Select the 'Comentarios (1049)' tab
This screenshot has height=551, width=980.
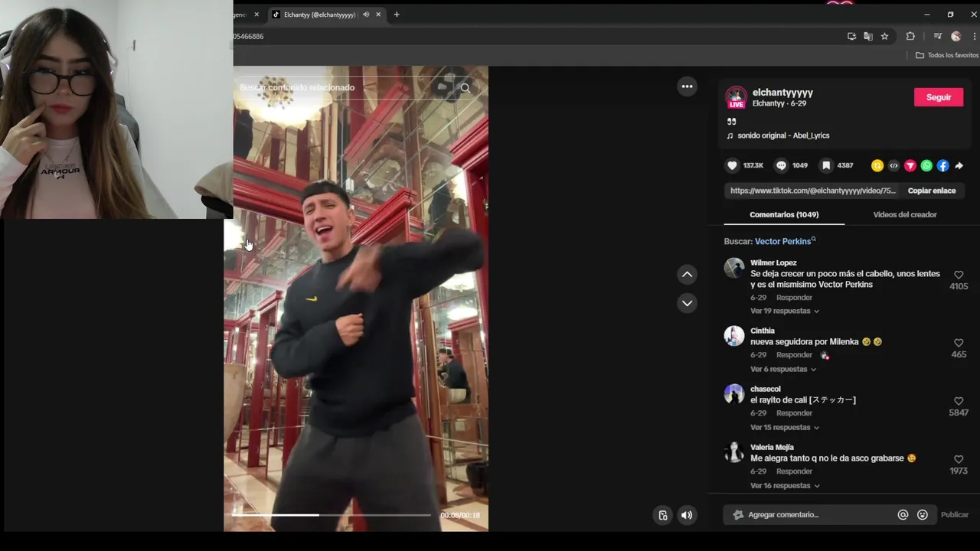(x=784, y=214)
